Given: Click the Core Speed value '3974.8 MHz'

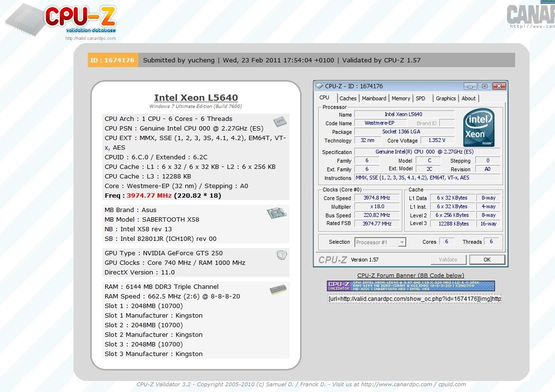Looking at the screenshot, I should pyautogui.click(x=377, y=198).
